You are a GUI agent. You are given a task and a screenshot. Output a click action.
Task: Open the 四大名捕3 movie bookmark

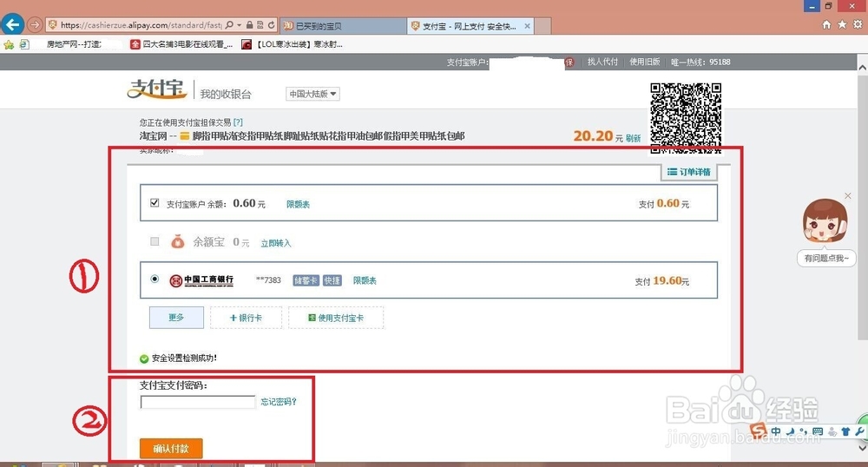[181, 44]
